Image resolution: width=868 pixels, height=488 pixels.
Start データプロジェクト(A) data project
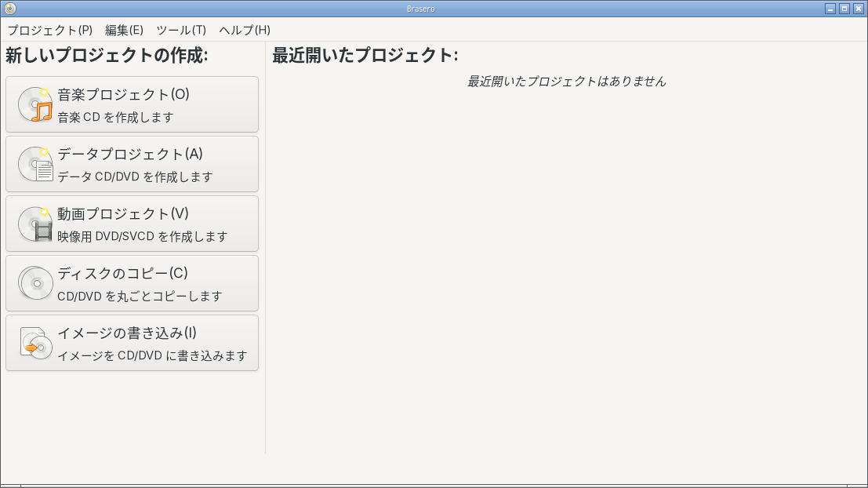(132, 165)
